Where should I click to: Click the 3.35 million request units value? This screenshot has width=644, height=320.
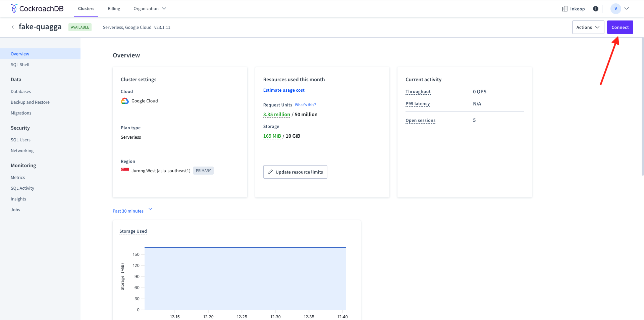point(277,115)
